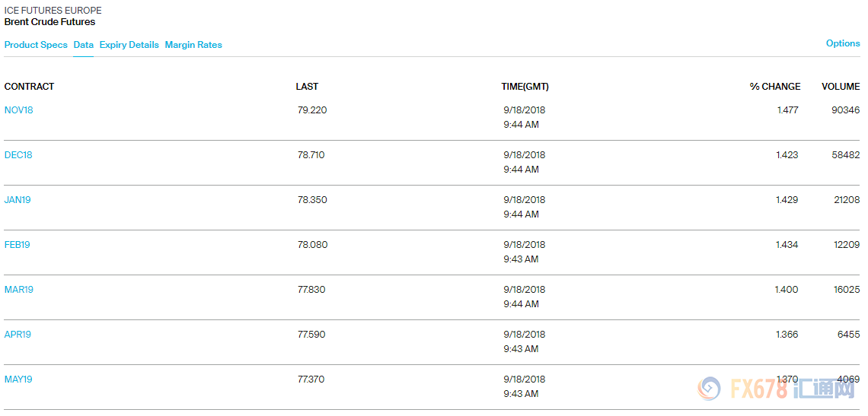Open the APR19 contract link
Image resolution: width=868 pixels, height=416 pixels.
[x=18, y=334]
